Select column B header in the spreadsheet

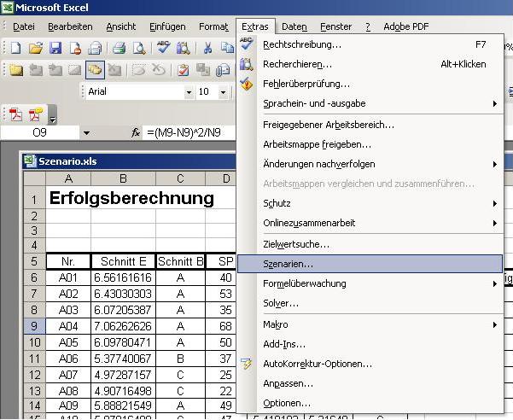[123, 178]
